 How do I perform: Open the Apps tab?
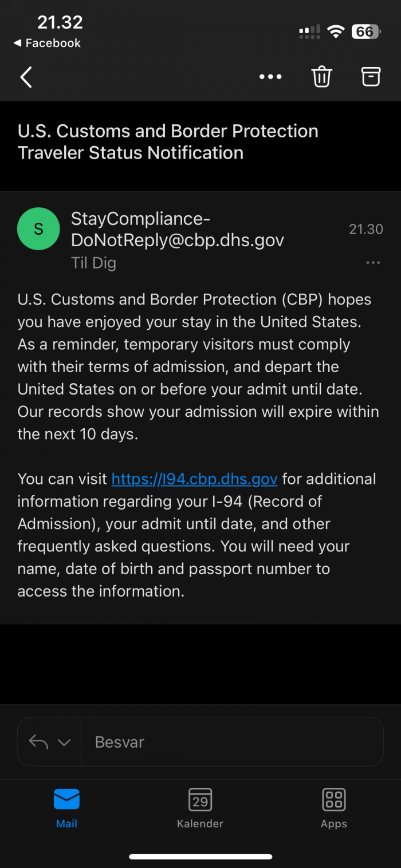(x=333, y=807)
